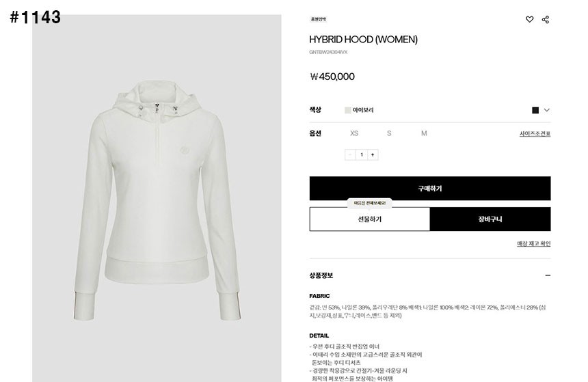Open the 사이즈조견표 size chart link
Screen dimensions: 588x382
pyautogui.click(x=535, y=134)
